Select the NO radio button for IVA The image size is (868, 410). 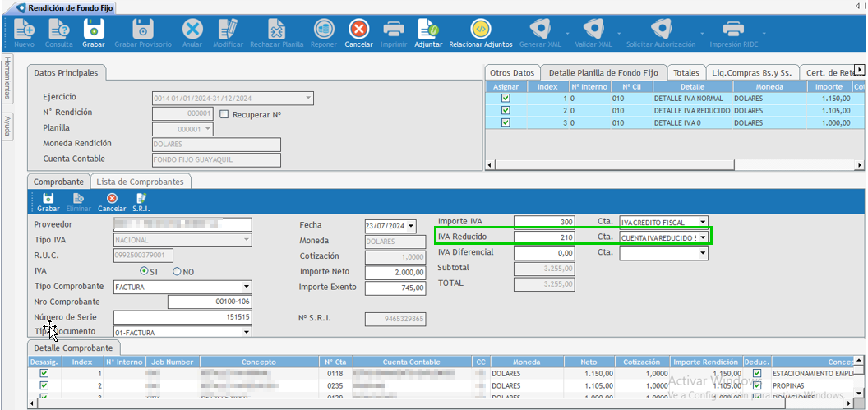pyautogui.click(x=178, y=272)
